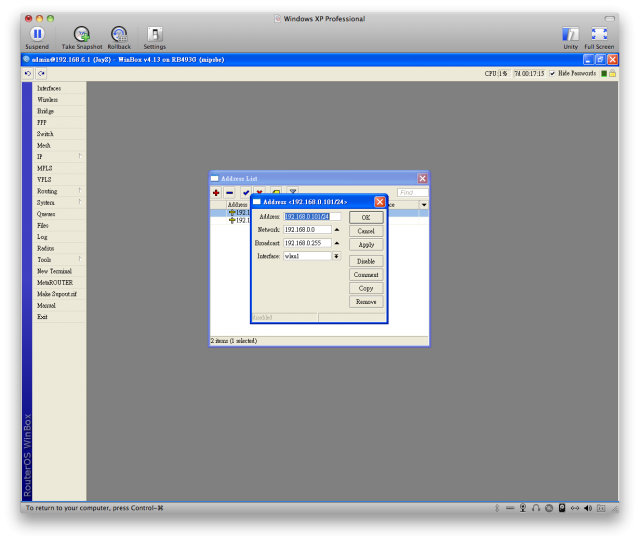Click the Find search box in Address List

[413, 193]
